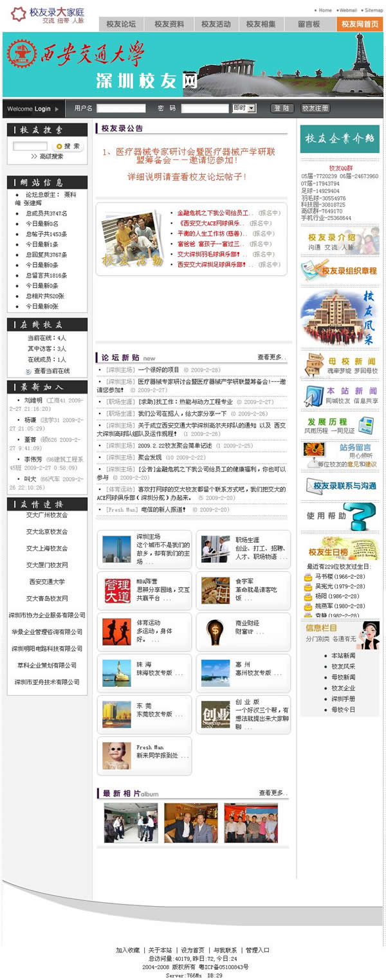Select the 校友网首页 tab
This screenshot has height=980, width=386.
360,24
